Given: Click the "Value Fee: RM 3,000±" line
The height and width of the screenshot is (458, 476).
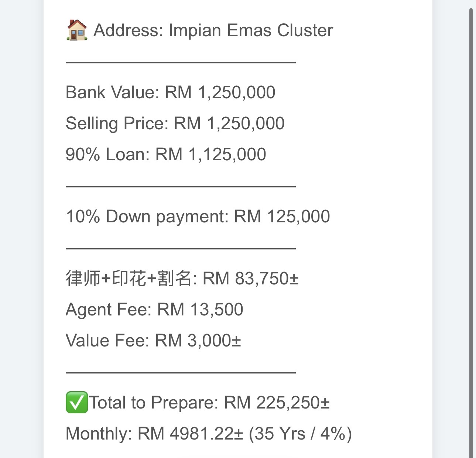Looking at the screenshot, I should (153, 341).
